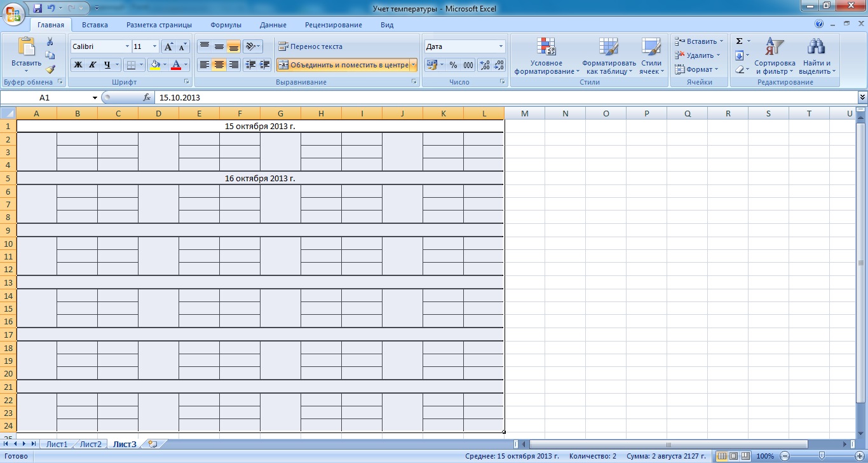Viewport: 868px width, 463px height.
Task: Click merged cell 16 октября 2013 г.
Action: (x=260, y=178)
